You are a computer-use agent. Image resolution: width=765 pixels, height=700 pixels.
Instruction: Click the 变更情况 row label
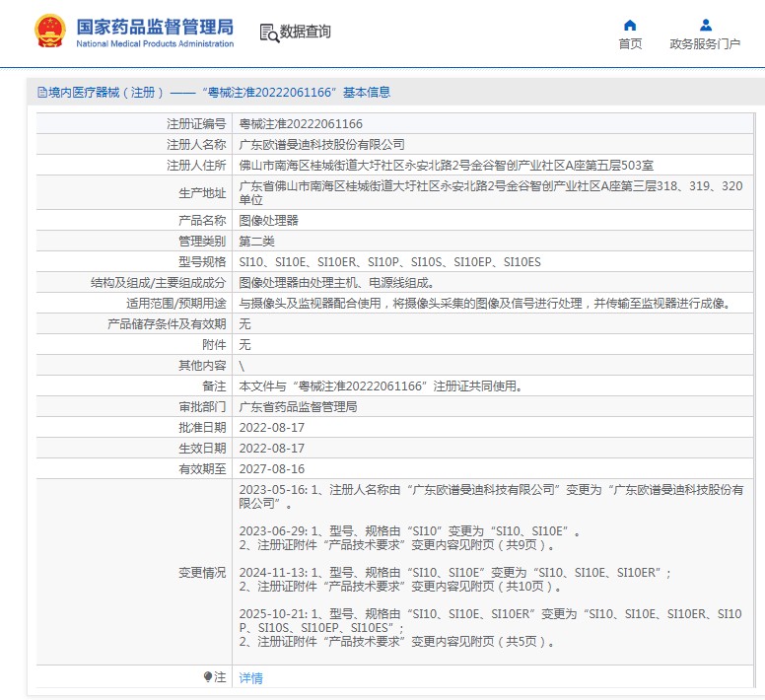point(202,572)
